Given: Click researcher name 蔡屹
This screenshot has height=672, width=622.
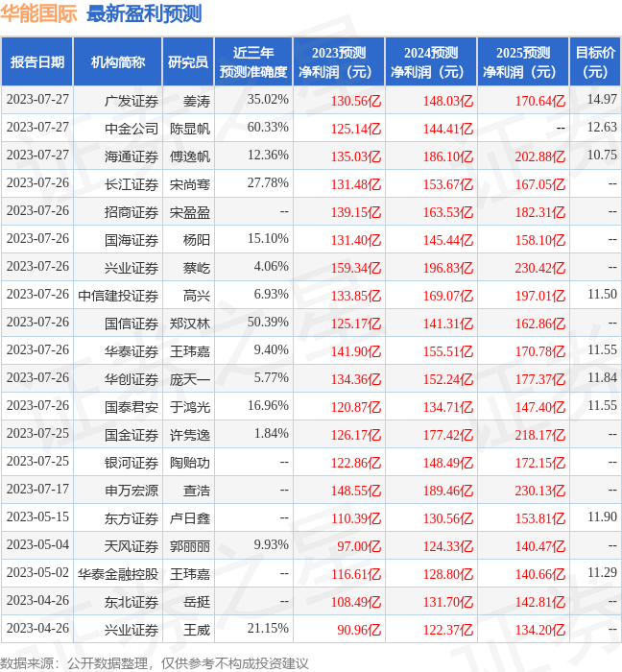Looking at the screenshot, I should point(197,268).
